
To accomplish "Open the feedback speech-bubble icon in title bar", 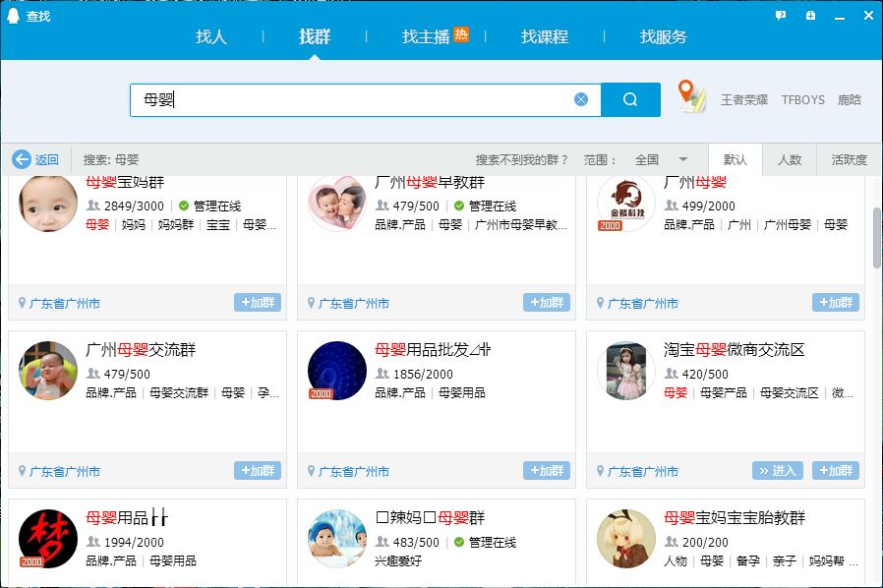I will pyautogui.click(x=779, y=14).
